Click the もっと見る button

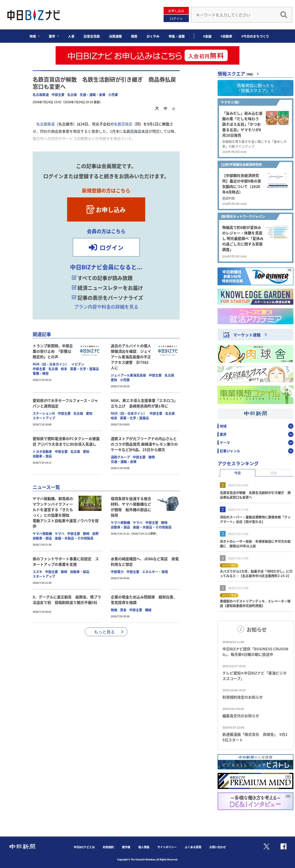106,632
